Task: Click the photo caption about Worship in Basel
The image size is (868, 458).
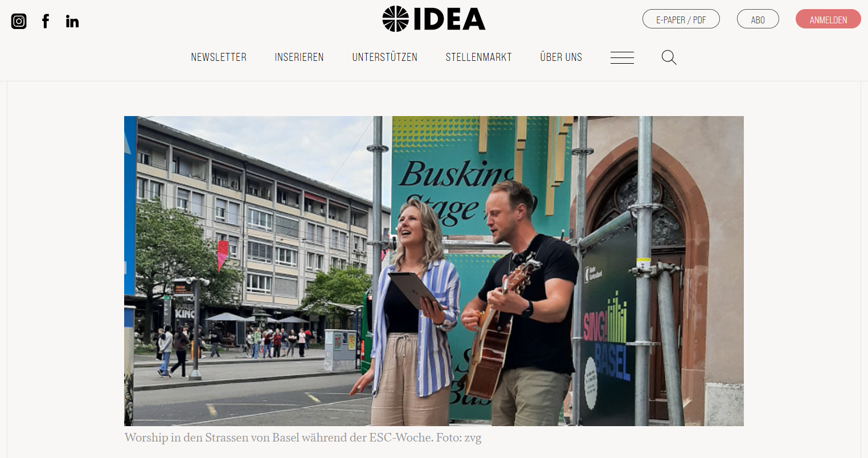Action: click(x=303, y=438)
